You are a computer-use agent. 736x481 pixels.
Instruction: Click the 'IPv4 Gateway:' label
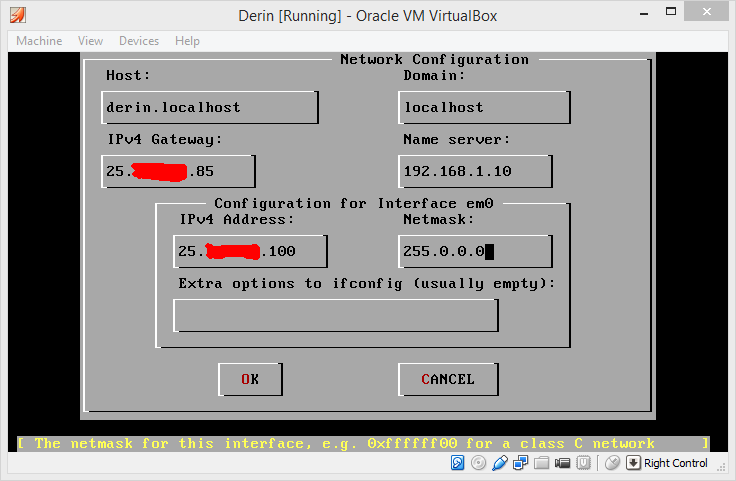tap(165, 139)
